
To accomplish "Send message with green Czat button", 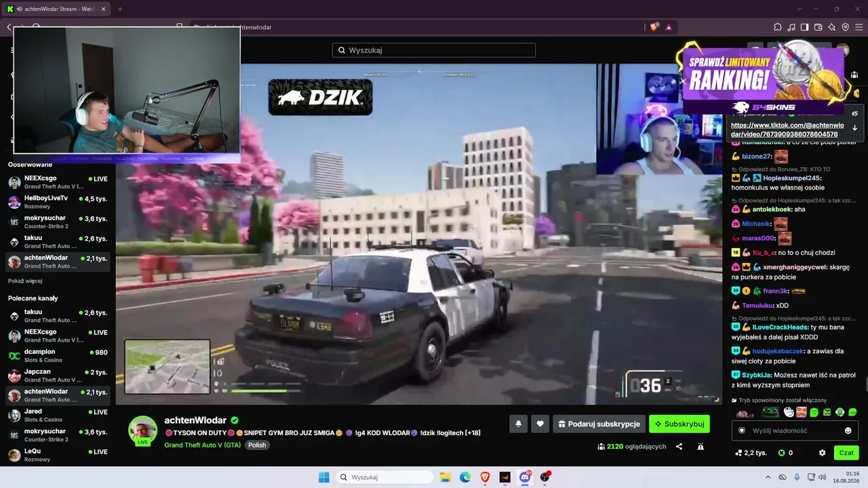I will click(x=846, y=453).
